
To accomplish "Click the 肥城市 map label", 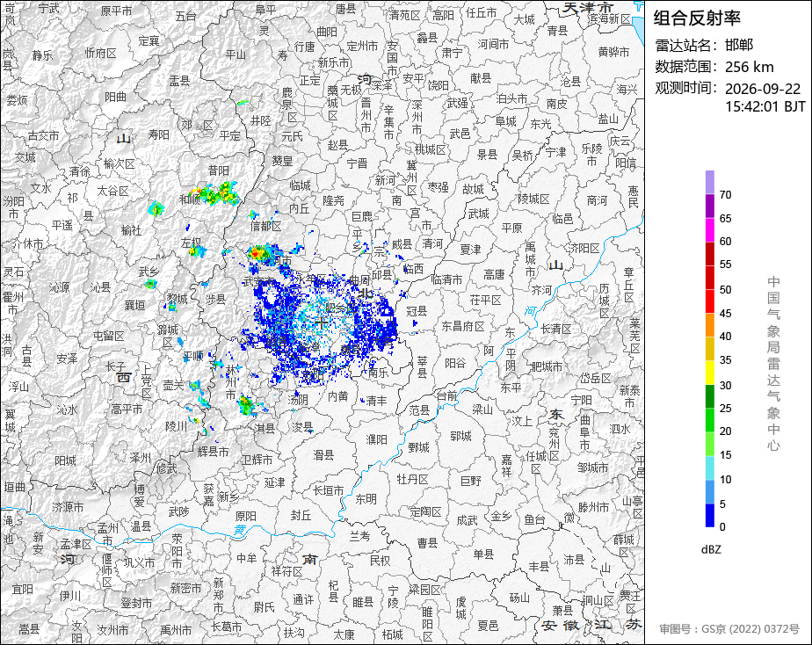I will (x=547, y=366).
